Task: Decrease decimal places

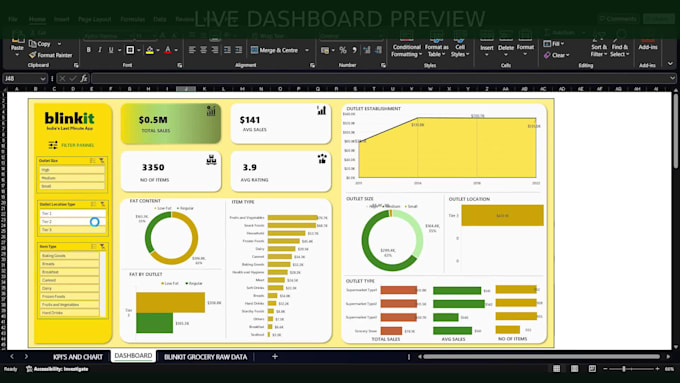Action: [378, 50]
